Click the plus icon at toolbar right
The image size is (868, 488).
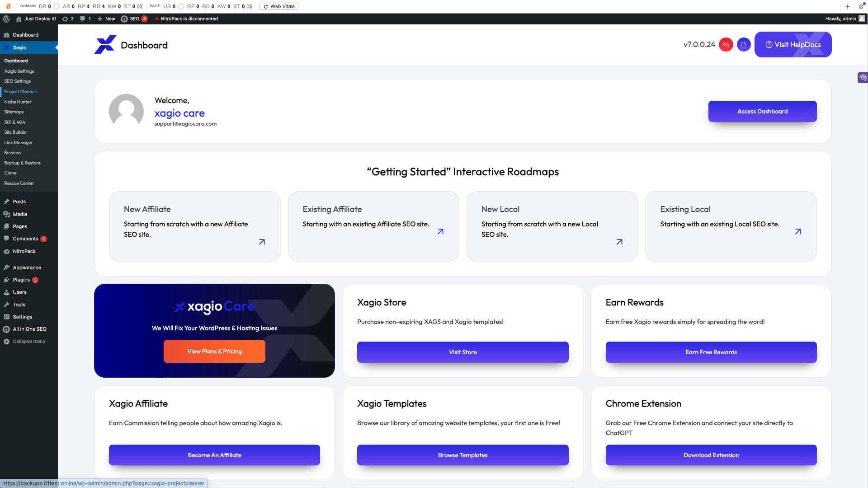click(848, 6)
